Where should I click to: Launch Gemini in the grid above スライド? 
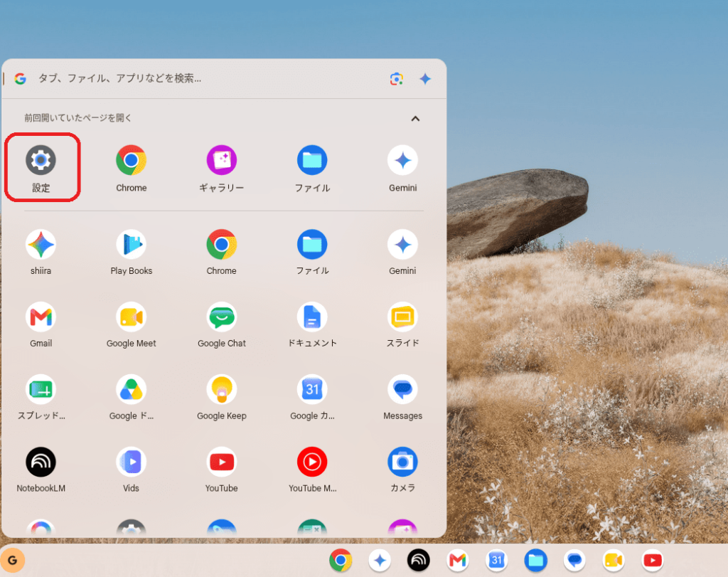click(x=402, y=252)
